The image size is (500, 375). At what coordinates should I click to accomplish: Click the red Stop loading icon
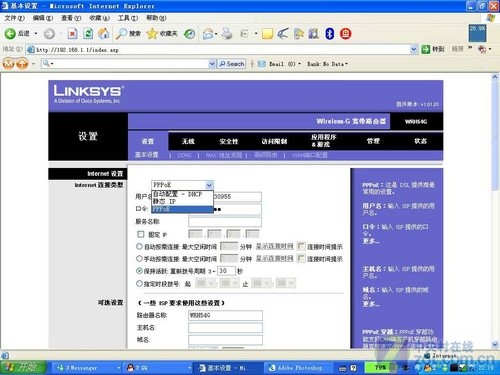pyautogui.click(x=72, y=33)
